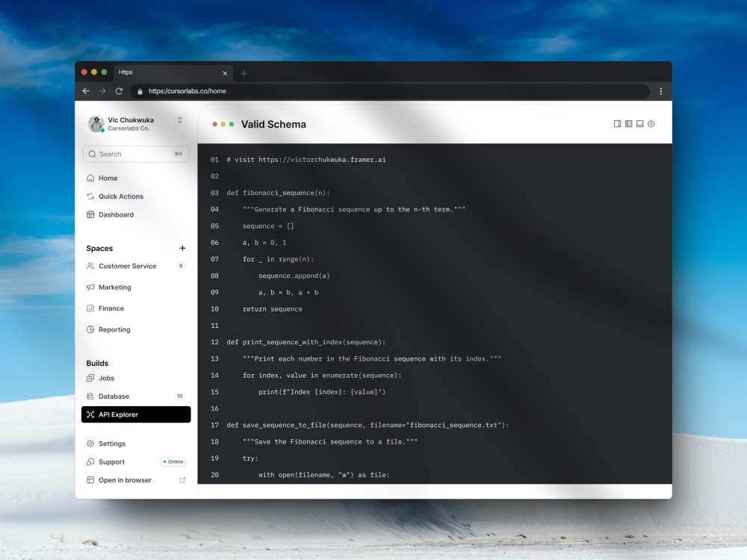Viewport: 747px width, 560px height.
Task: Click the Settings gear icon in sidebar
Action: (x=90, y=444)
